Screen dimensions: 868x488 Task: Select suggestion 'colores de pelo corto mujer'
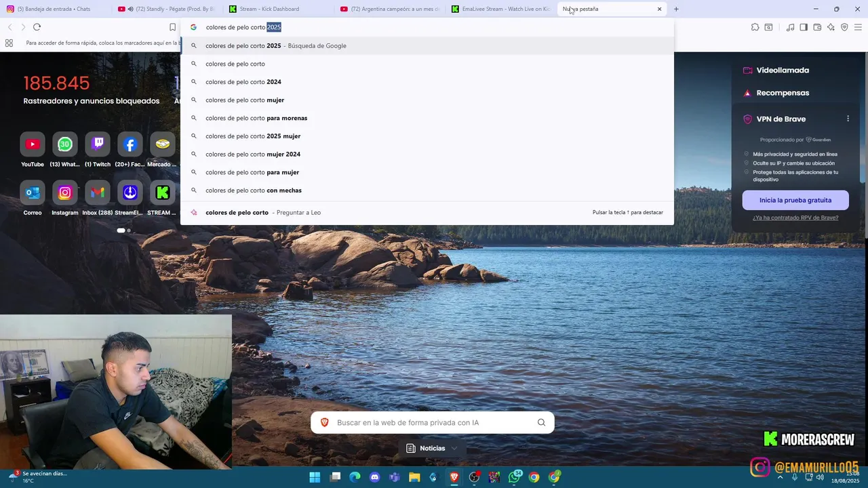[427, 100]
